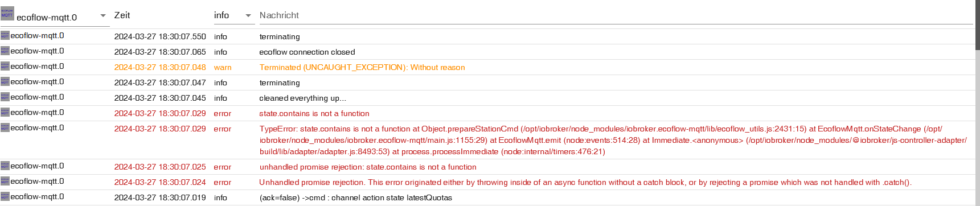Click the Zeit column header
The height and width of the screenshot is (206, 980).
pyautogui.click(x=122, y=15)
